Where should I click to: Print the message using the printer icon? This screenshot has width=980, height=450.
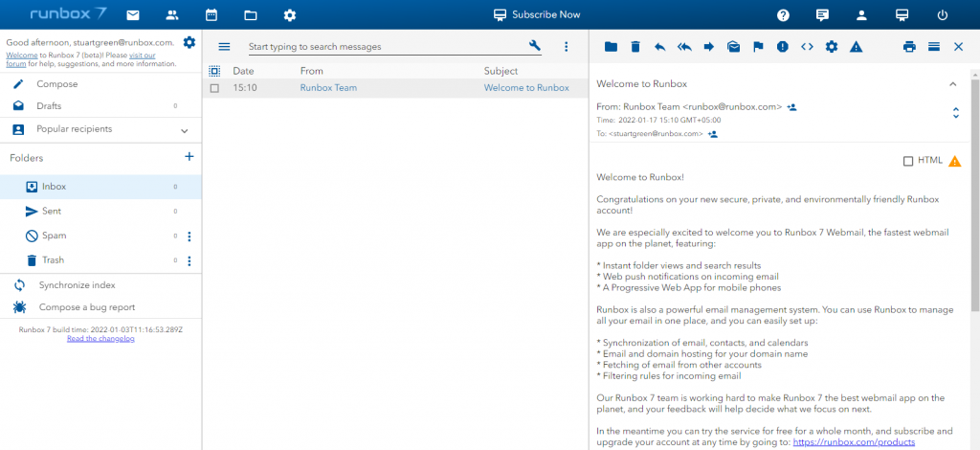coord(909,47)
